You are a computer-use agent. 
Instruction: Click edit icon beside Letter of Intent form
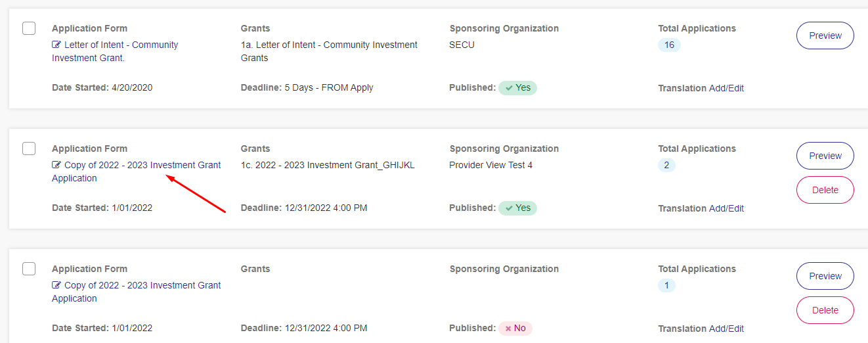tap(56, 45)
